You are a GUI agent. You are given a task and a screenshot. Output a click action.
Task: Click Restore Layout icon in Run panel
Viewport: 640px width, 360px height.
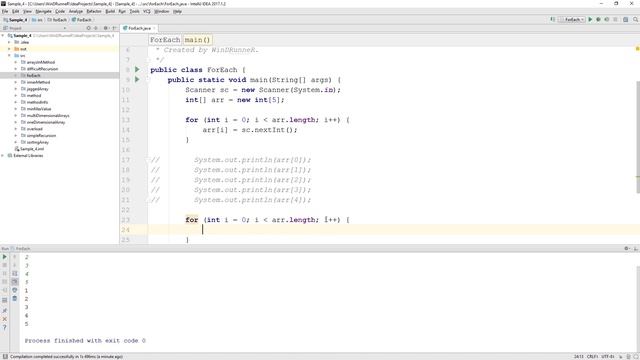(4, 300)
